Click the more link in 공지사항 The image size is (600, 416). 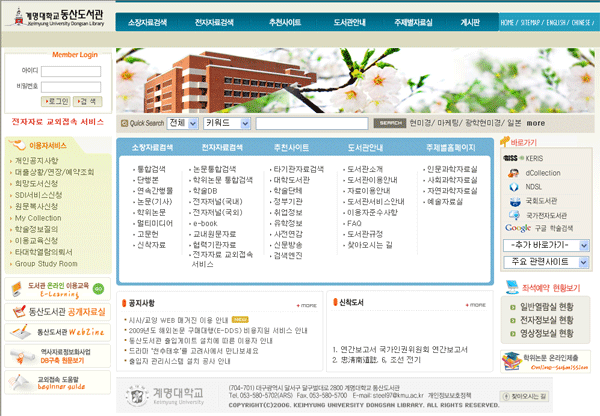click(307, 305)
